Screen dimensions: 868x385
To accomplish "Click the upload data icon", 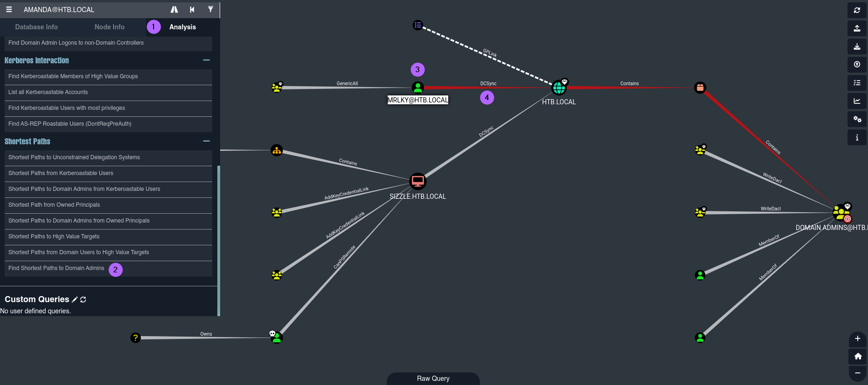I will click(x=857, y=65).
